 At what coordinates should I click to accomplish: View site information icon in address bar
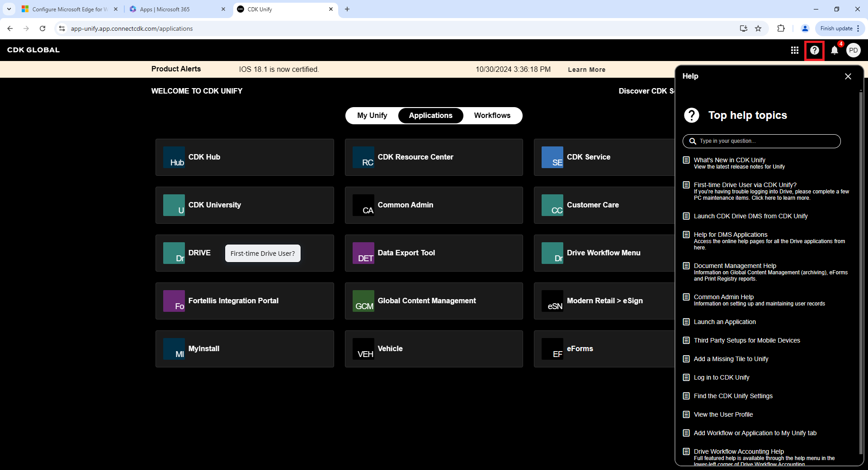coord(62,28)
